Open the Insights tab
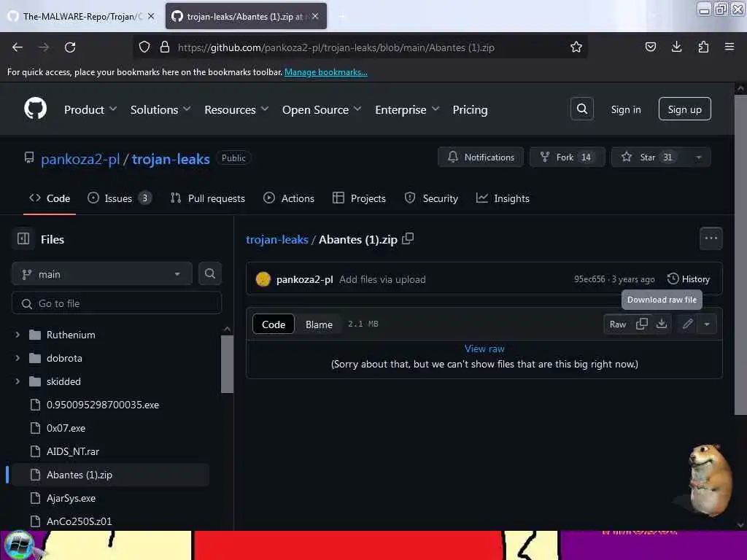The image size is (747, 560). tap(503, 198)
